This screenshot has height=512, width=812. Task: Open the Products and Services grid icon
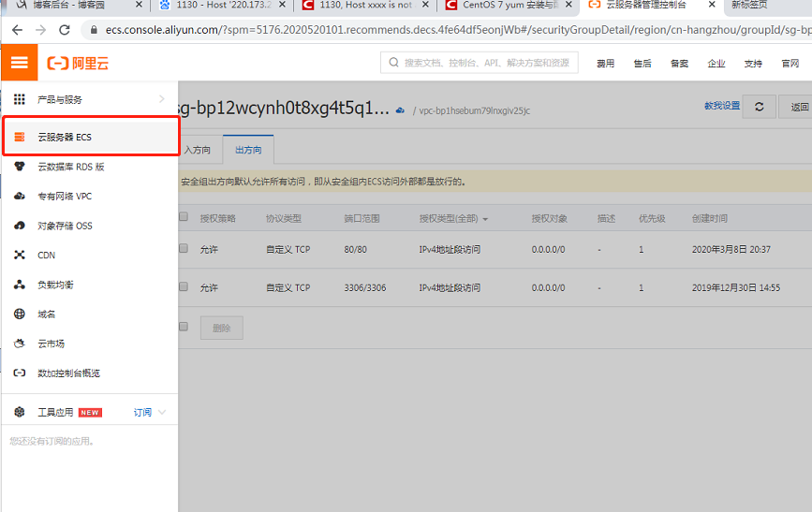click(x=19, y=99)
